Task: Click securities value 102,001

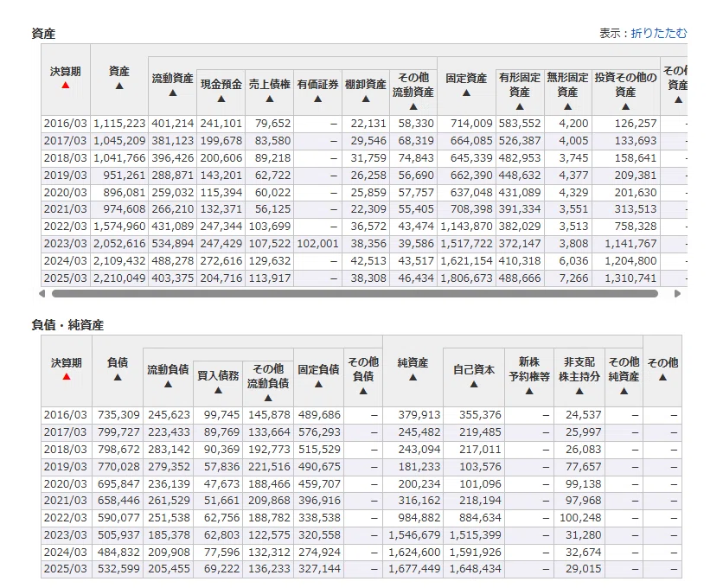Action: pos(317,244)
